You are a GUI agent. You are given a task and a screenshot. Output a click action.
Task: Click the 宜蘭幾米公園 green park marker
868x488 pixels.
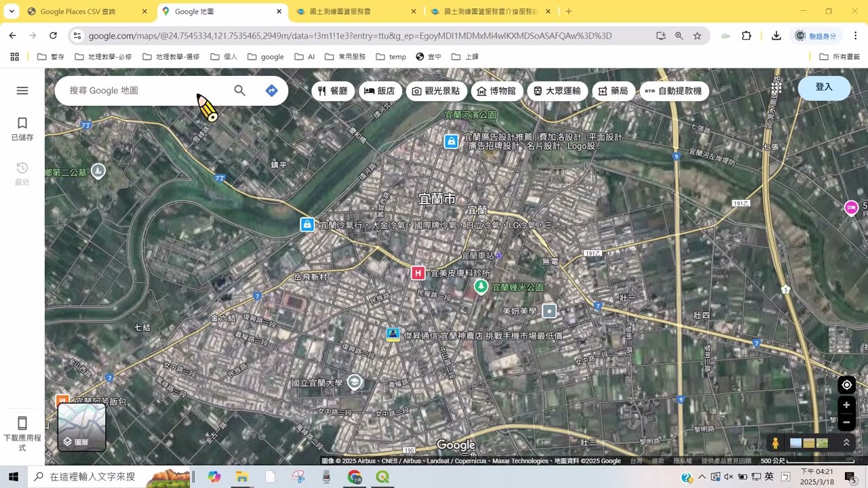pos(481,287)
